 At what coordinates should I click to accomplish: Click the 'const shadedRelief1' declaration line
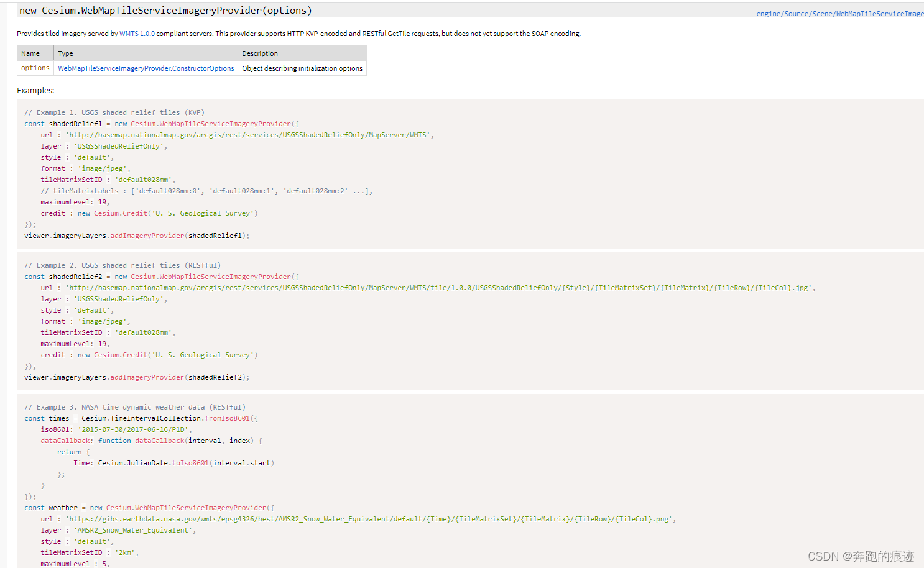coord(162,124)
